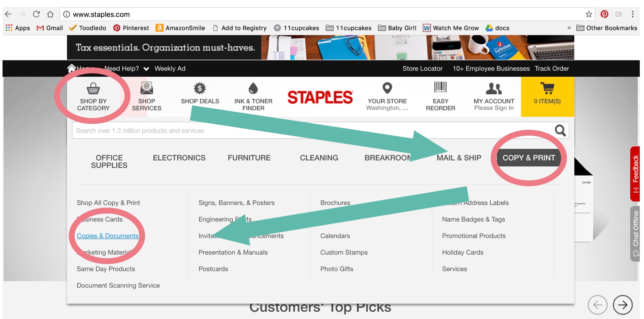Image resolution: width=644 pixels, height=319 pixels.
Task: Open Easy Reorder barcode icon
Action: point(440,87)
